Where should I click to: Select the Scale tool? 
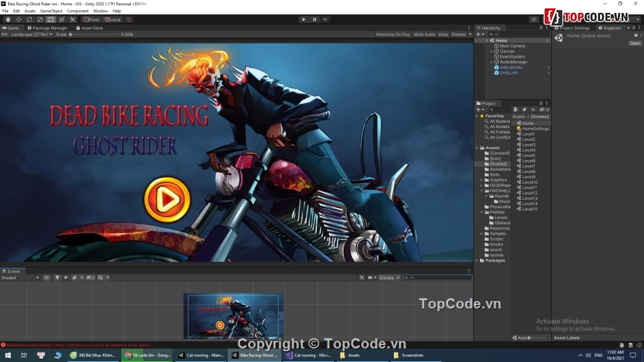tap(40, 19)
